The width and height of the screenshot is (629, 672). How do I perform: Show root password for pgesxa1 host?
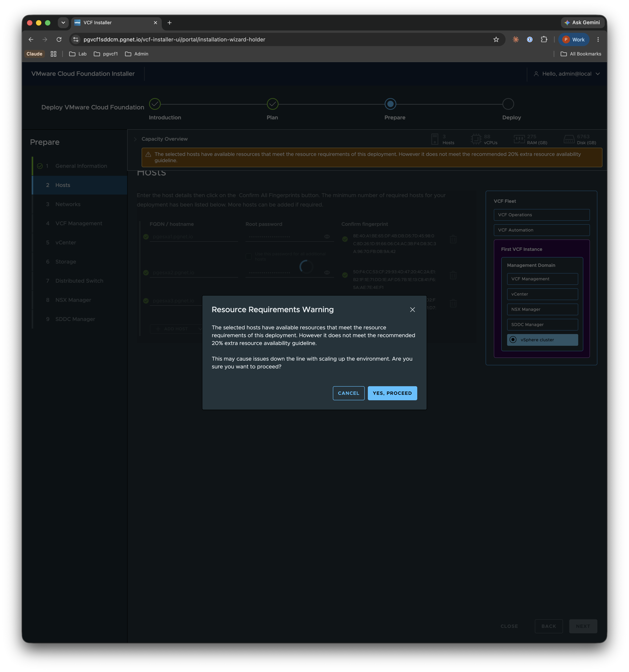point(327,237)
